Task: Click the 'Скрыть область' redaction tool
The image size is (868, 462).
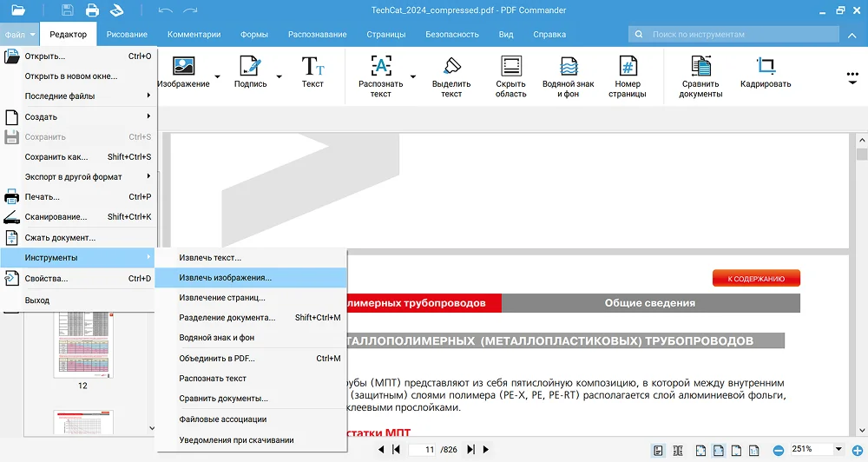Action: click(x=511, y=76)
